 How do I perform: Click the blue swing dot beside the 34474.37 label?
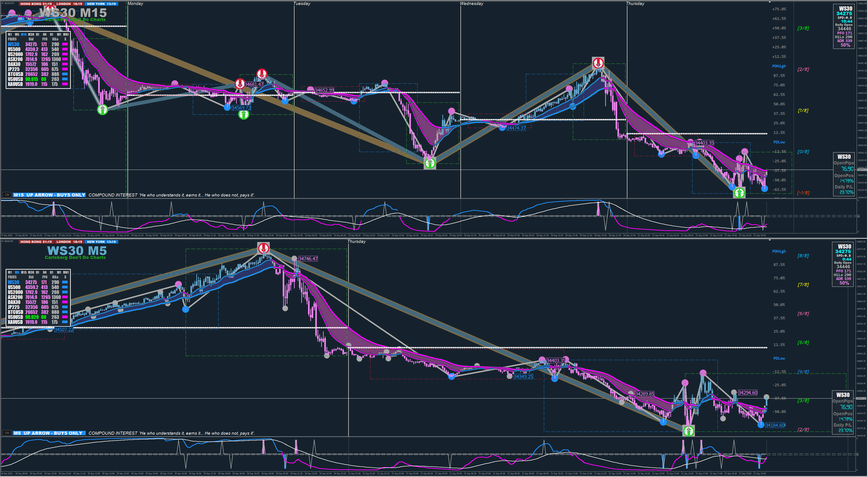point(502,128)
